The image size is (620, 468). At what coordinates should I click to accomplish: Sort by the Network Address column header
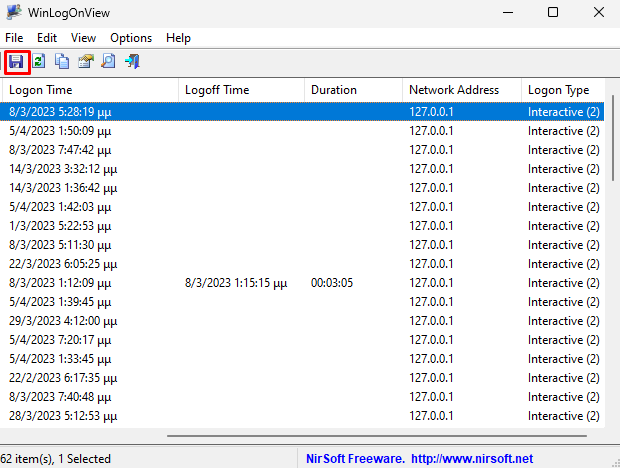[462, 90]
